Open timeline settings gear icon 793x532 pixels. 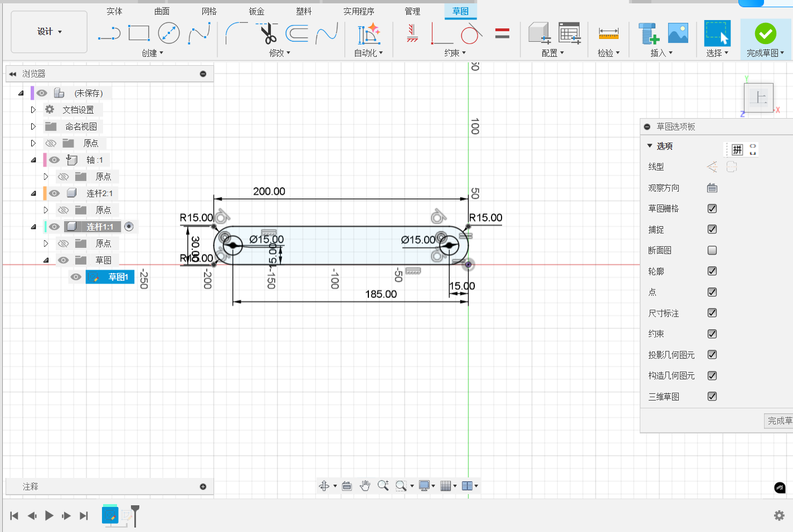(779, 515)
